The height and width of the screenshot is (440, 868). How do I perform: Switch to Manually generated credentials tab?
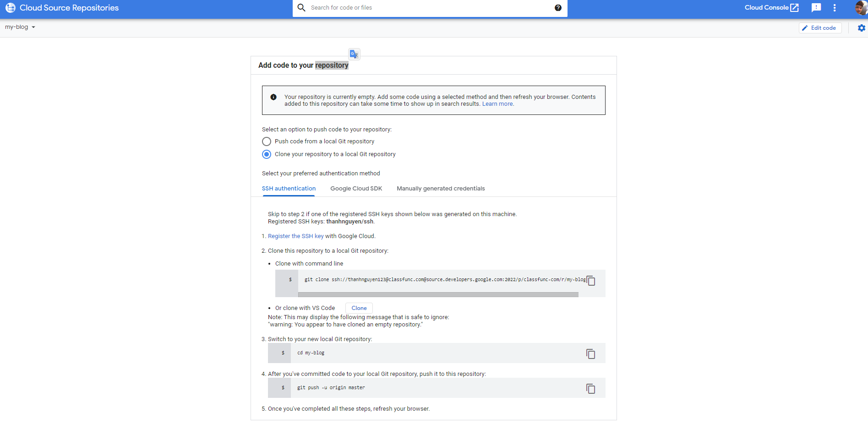point(440,189)
